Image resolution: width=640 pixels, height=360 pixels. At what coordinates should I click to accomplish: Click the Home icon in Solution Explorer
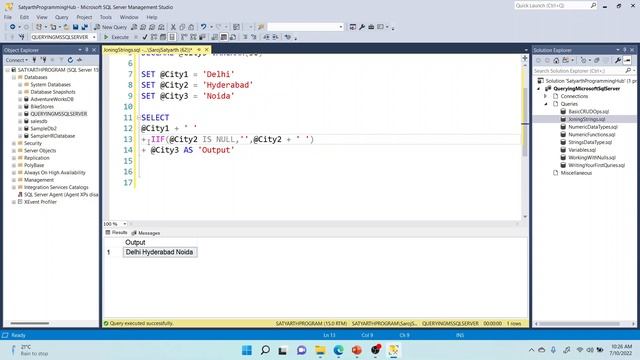[x=556, y=60]
